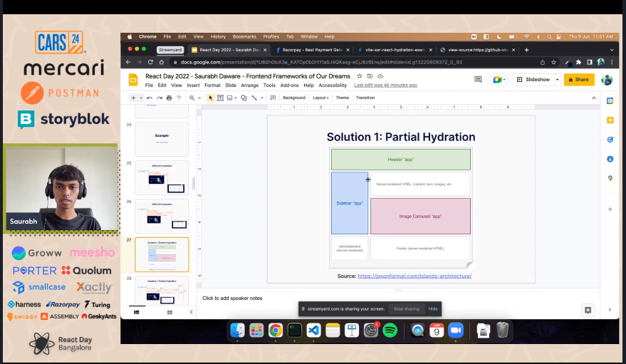Image resolution: width=626 pixels, height=364 pixels.
Task: Click the cloud document status icon
Action: [x=380, y=76]
